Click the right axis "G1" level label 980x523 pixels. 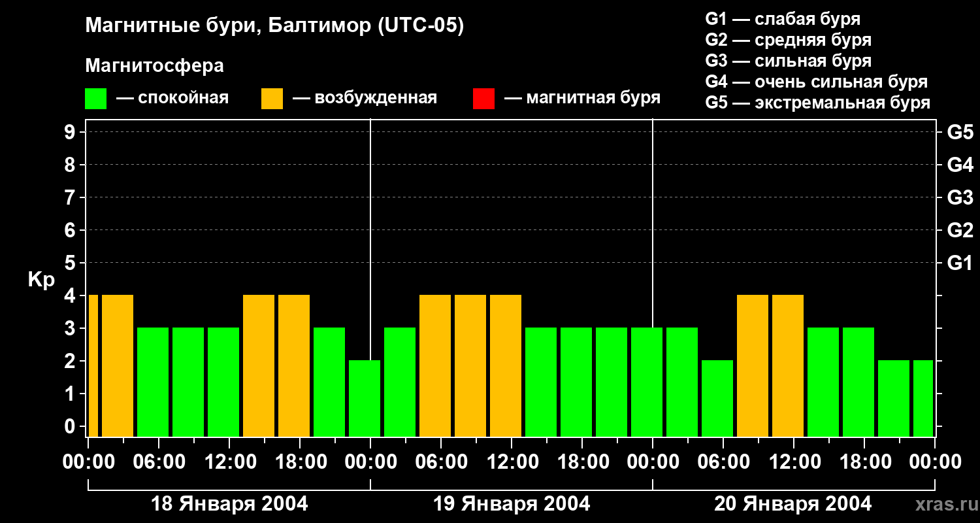click(960, 263)
